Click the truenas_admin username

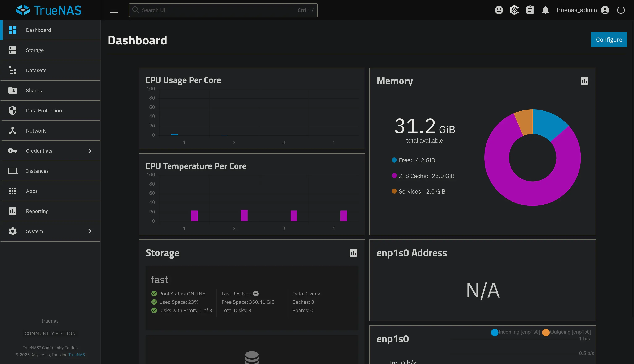click(x=576, y=10)
